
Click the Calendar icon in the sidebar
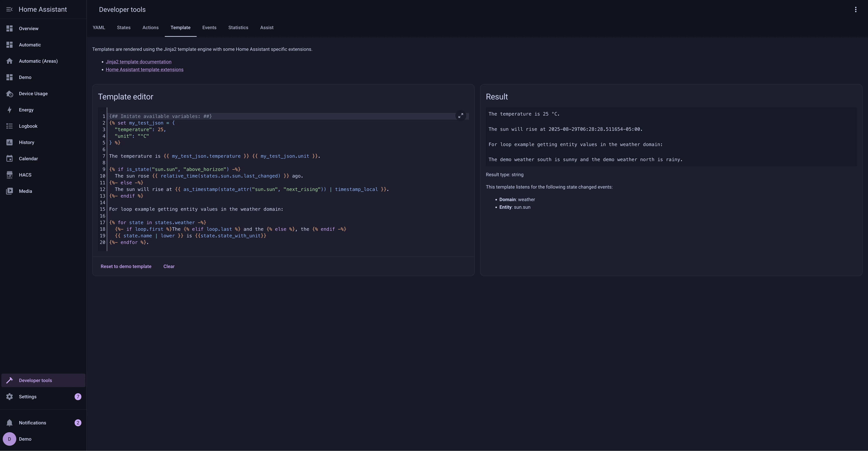click(x=9, y=159)
